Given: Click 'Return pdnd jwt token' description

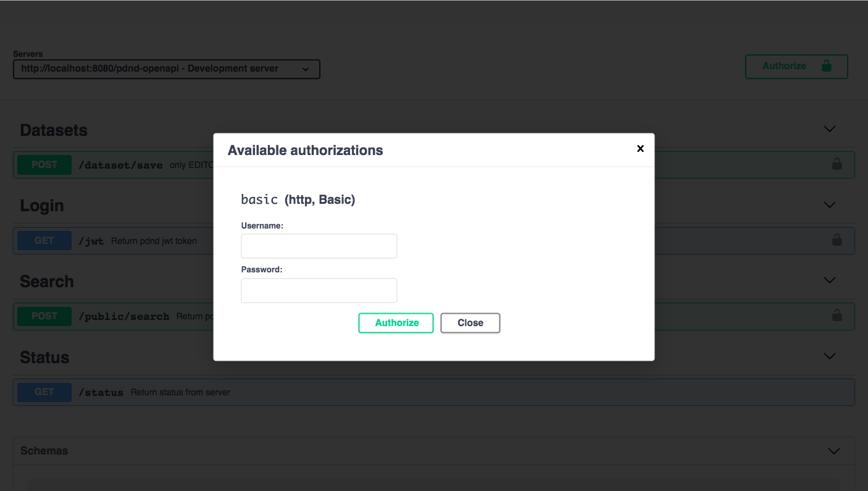Looking at the screenshot, I should click(x=154, y=241).
